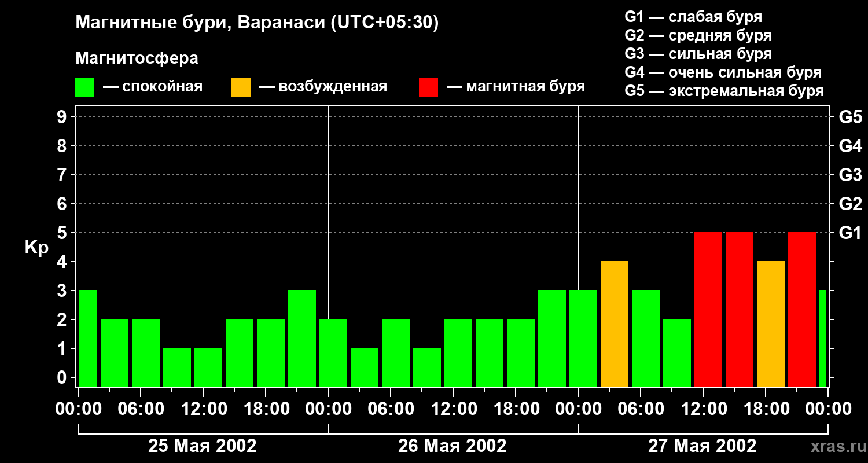
Task: Select the narrow green bar at the chart's right edge
Action: (x=823, y=339)
